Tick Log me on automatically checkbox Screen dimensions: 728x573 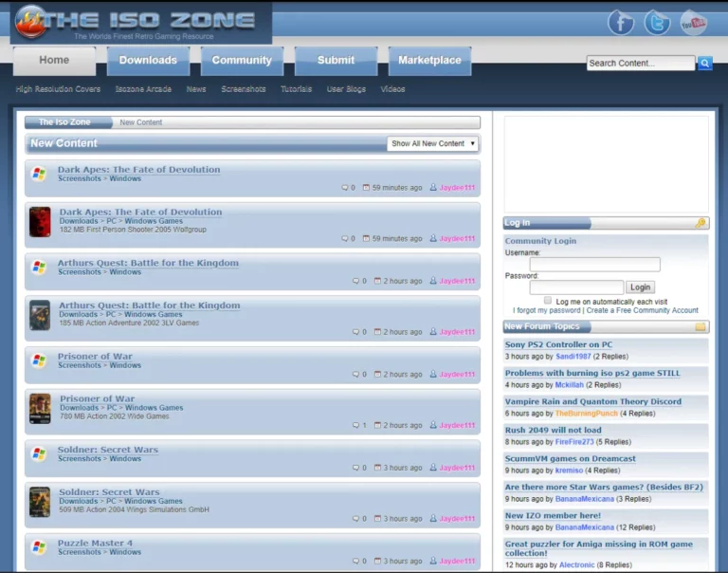(x=548, y=301)
